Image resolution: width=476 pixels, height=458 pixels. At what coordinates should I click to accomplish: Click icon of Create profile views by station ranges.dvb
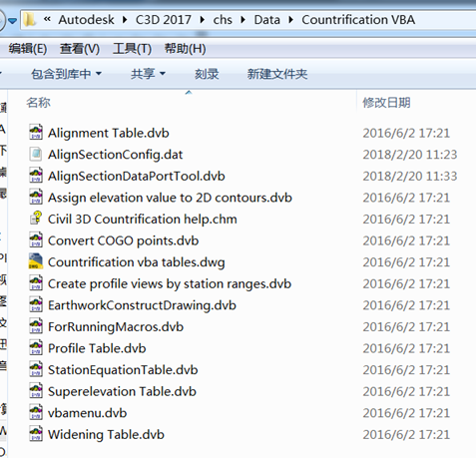point(36,283)
